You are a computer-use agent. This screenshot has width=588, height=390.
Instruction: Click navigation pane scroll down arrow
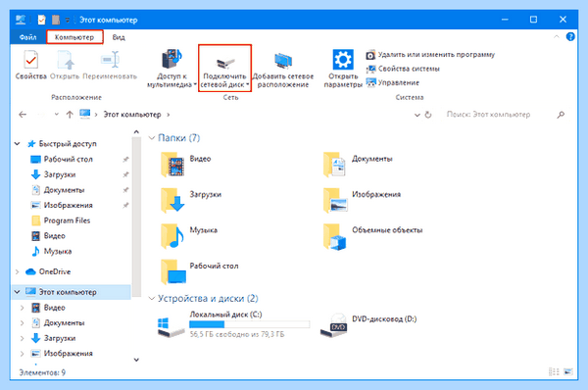click(x=136, y=360)
